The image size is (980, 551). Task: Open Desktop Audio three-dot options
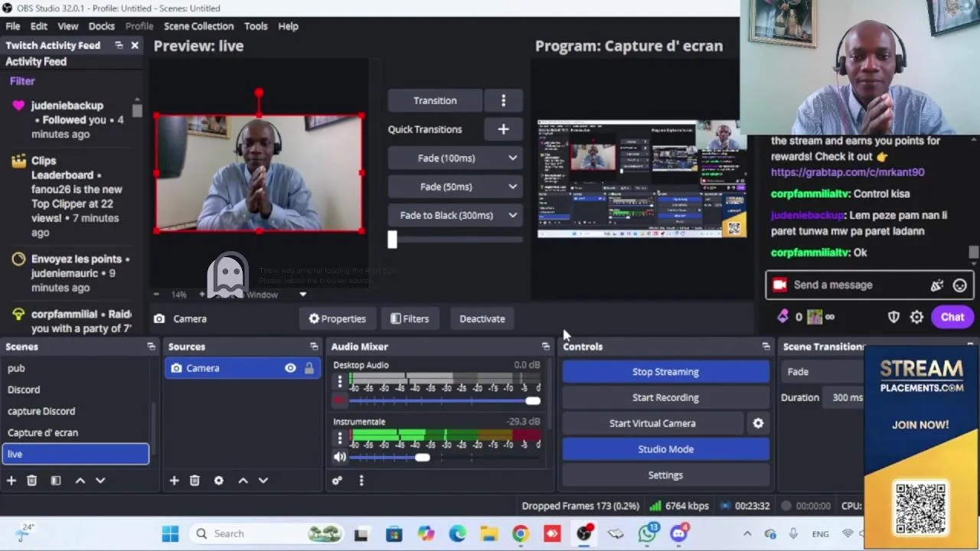click(340, 381)
